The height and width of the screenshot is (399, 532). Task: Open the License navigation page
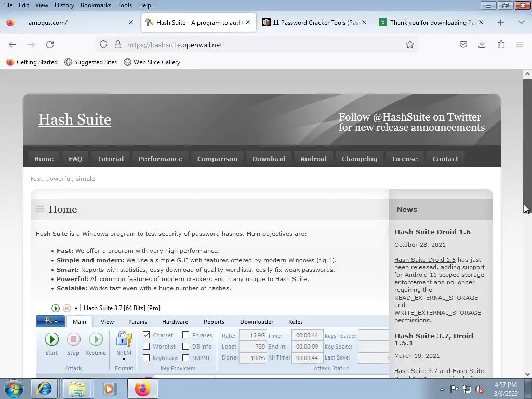coord(405,159)
